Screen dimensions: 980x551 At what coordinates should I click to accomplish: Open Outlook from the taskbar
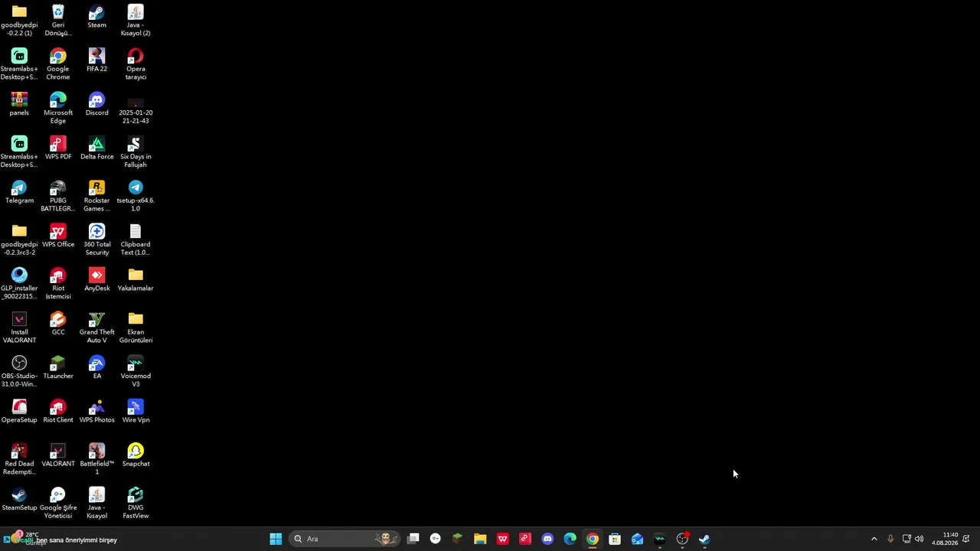click(637, 539)
